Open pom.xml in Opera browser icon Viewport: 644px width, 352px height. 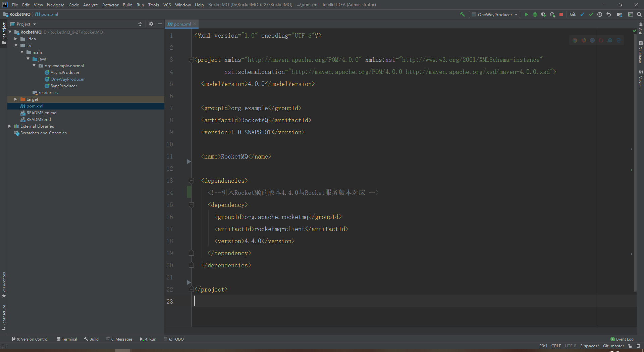click(x=601, y=40)
